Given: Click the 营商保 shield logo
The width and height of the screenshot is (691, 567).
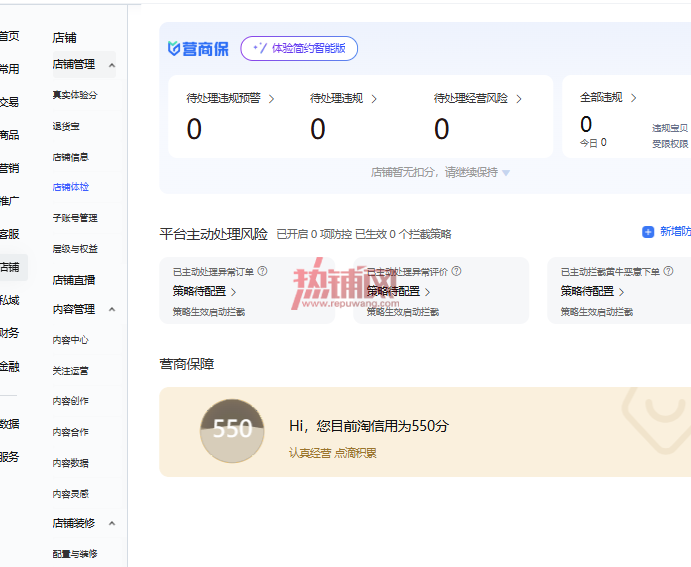Looking at the screenshot, I should (174, 48).
